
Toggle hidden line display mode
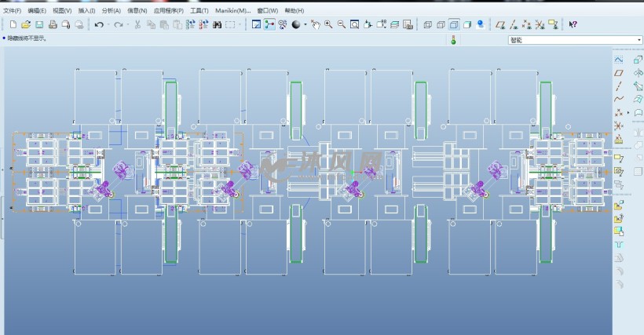pyautogui.click(x=441, y=25)
